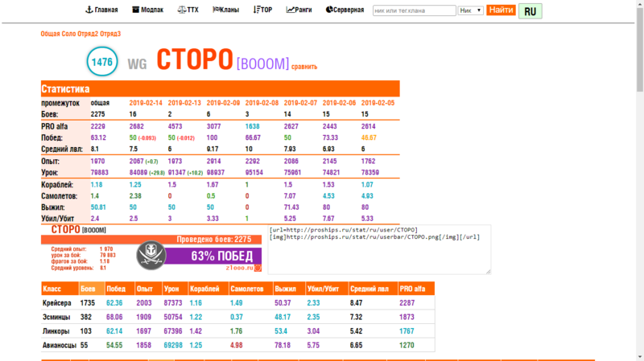The height and width of the screenshot is (361, 644).
Task: Click the userbar BBCode text area
Action: [x=378, y=249]
